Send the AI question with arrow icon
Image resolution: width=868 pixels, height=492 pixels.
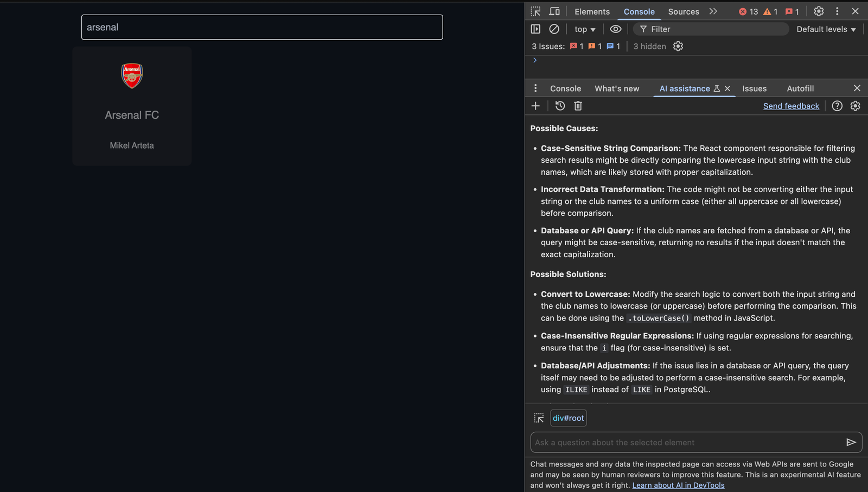[851, 443]
